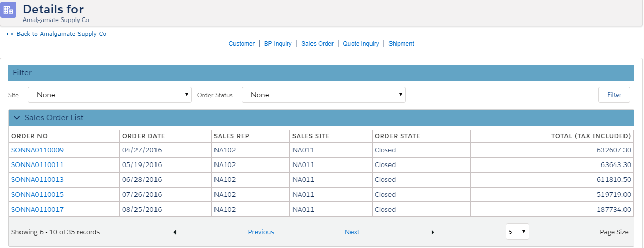644x248 pixels.
Task: Go to the Previous page of records
Action: pos(261,232)
